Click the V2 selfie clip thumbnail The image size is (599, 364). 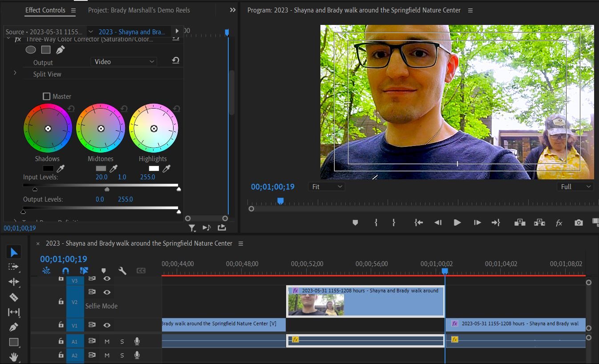tap(316, 304)
